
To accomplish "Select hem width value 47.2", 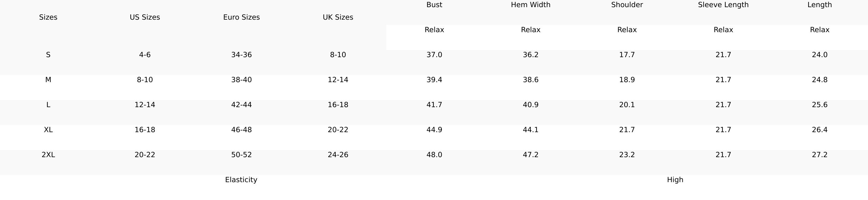I will [530, 154].
